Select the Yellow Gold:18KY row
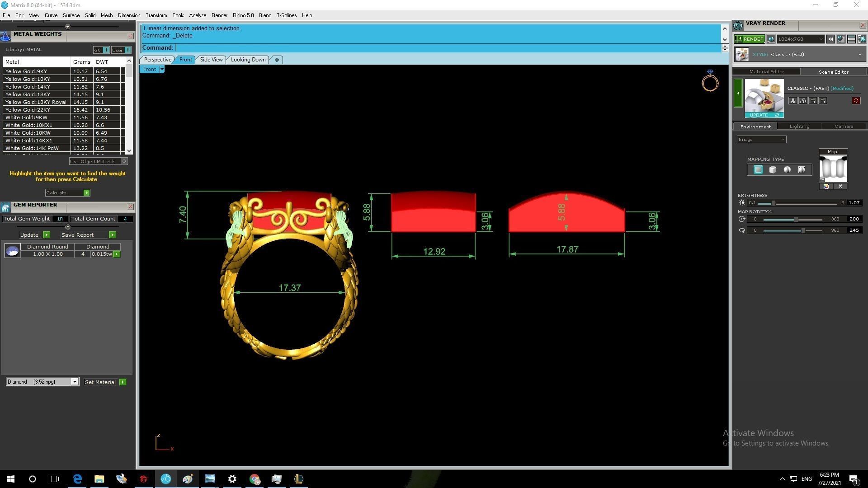 coord(63,94)
